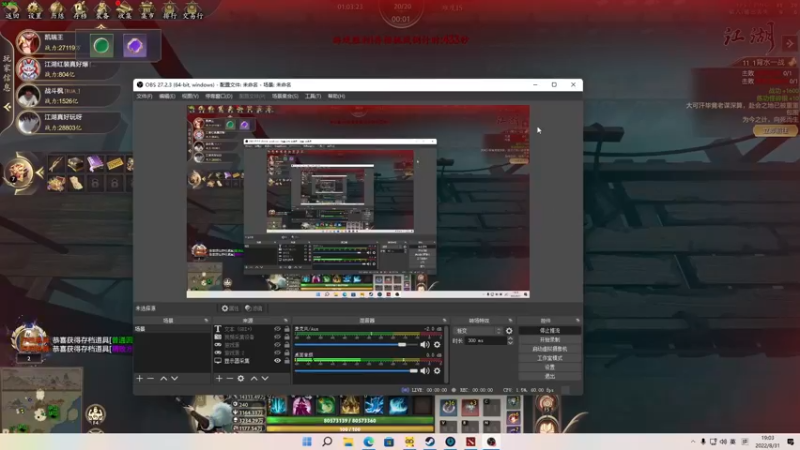Pop out the Audio Mixer dock panel
The height and width of the screenshot is (450, 800).
444,320
